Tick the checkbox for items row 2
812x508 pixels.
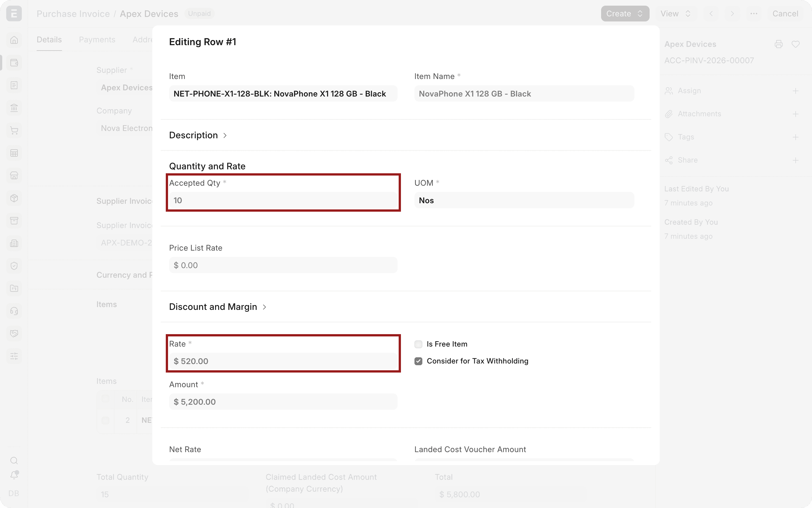(105, 420)
